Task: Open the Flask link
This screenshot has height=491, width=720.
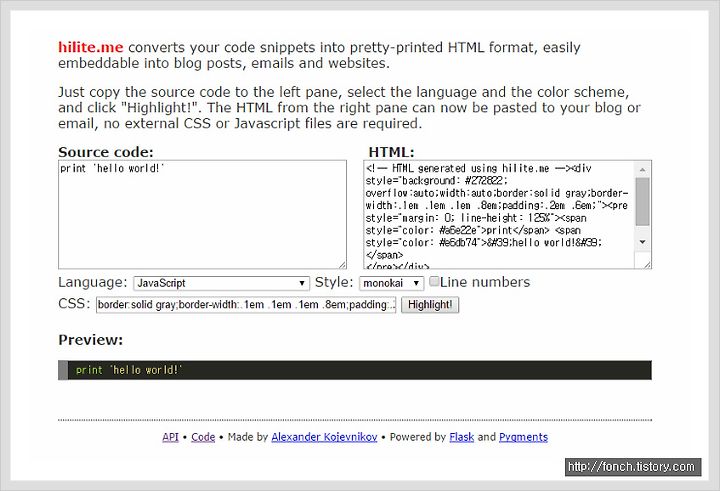Action: pos(461,437)
